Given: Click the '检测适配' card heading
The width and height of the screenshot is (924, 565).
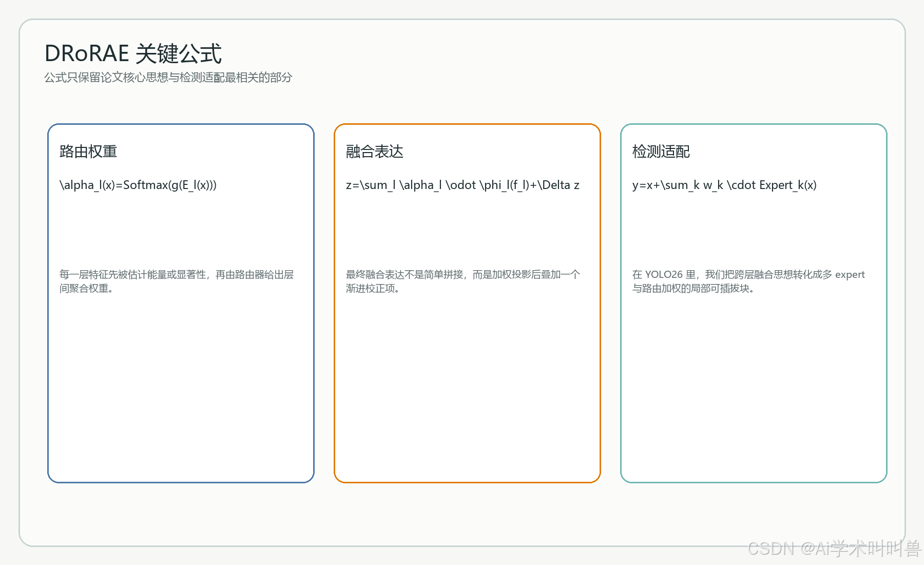Looking at the screenshot, I should point(661,152).
